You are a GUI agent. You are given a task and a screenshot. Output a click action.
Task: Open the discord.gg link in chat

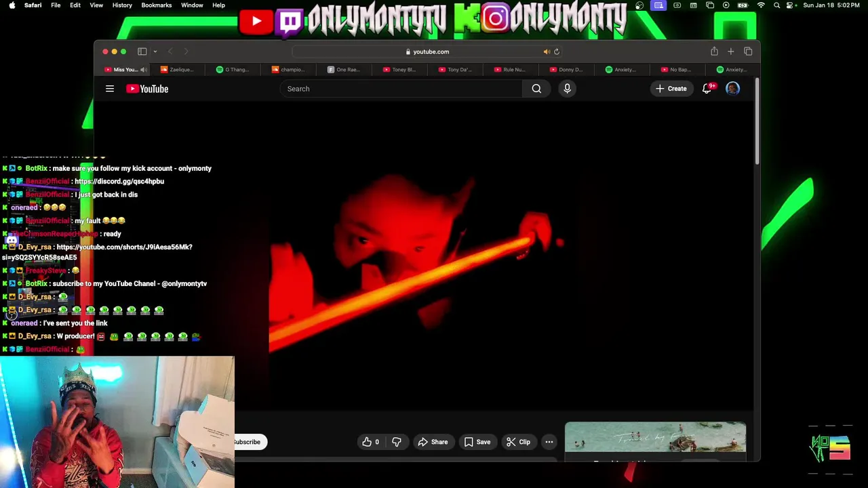click(x=119, y=182)
